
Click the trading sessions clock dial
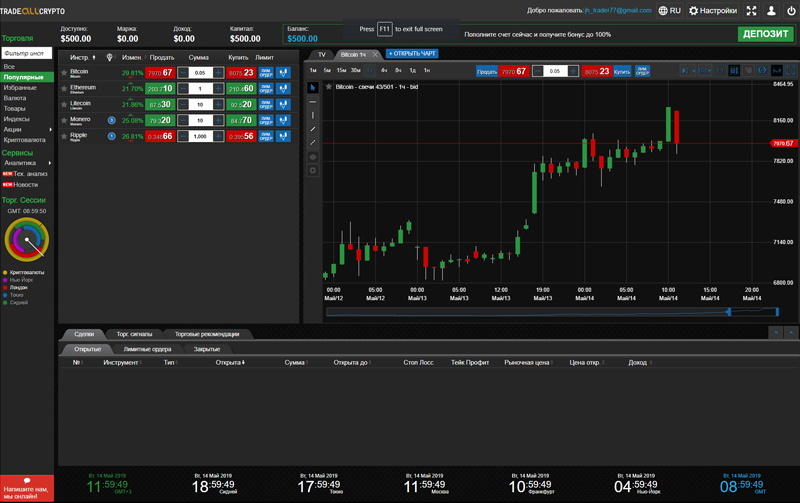tap(27, 239)
